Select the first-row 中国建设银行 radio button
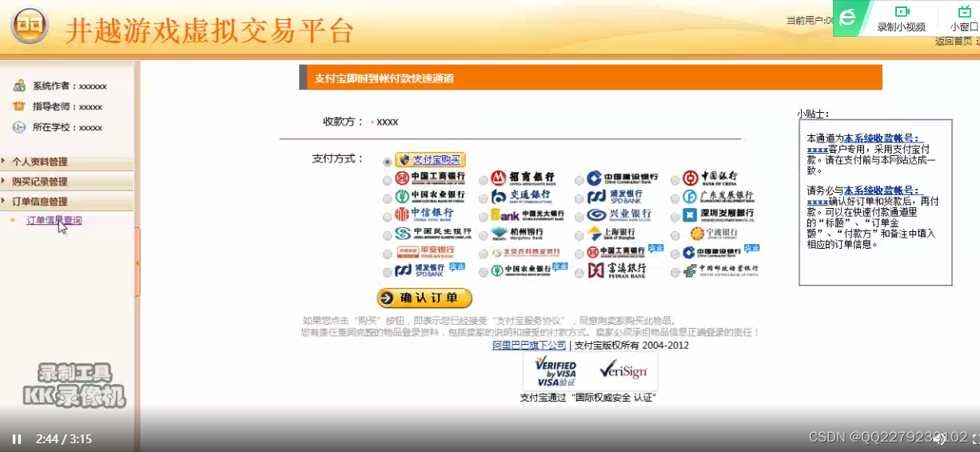The image size is (980, 452). tap(580, 181)
